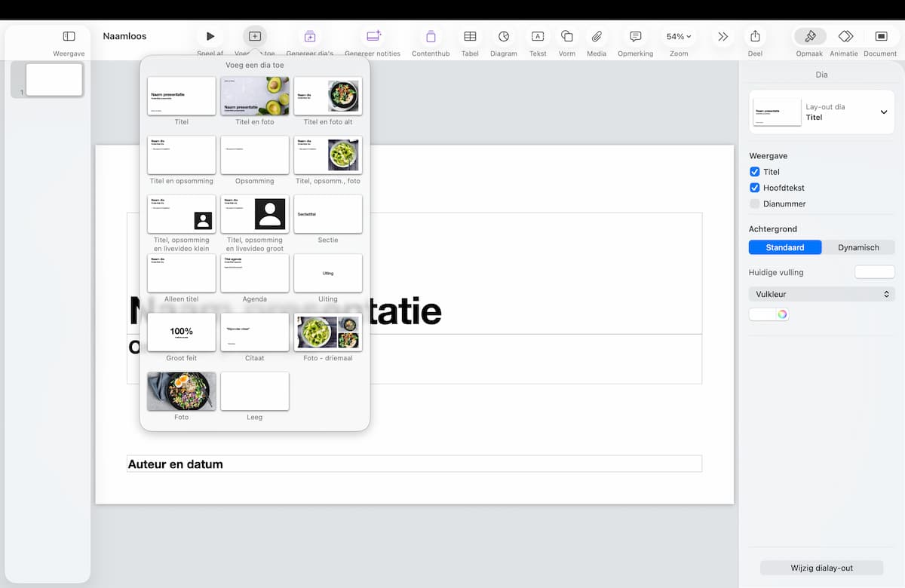Image resolution: width=905 pixels, height=588 pixels.
Task: Enable the Dianummer checkbox
Action: click(x=755, y=204)
